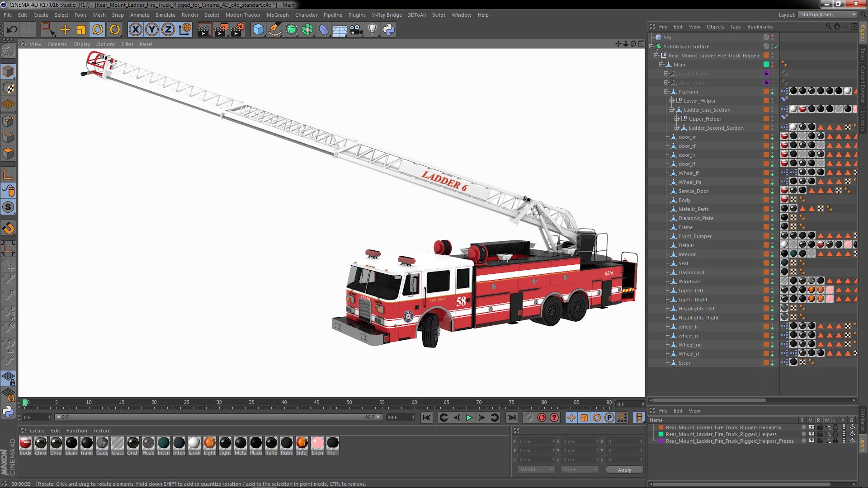Open the Cameras viewport menu
This screenshot has width=868, height=488.
coord(57,44)
